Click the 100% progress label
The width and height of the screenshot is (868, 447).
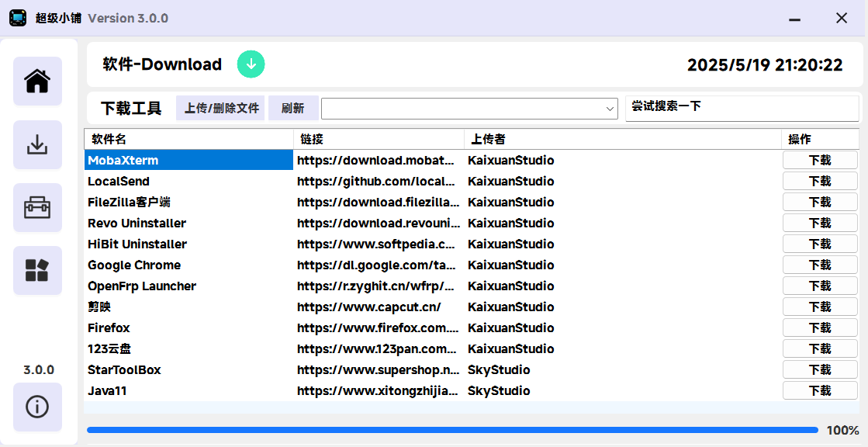pyautogui.click(x=842, y=431)
